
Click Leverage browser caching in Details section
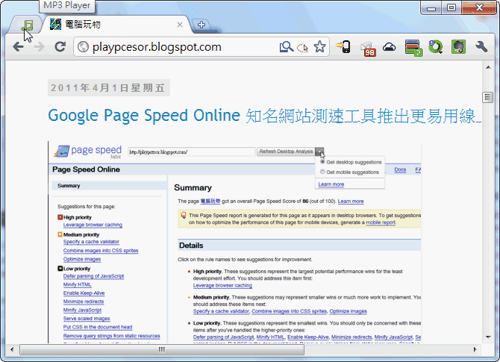(x=222, y=286)
